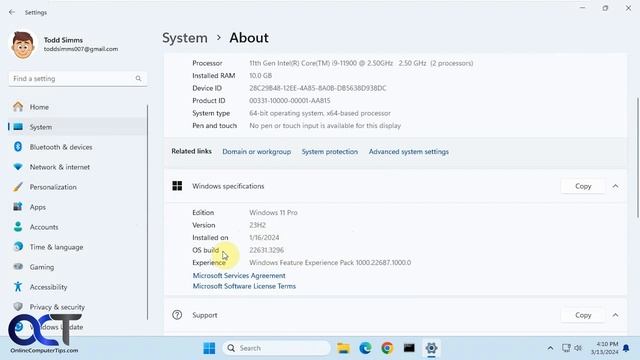Viewport: 640px width, 360px height.
Task: Click the Privacy & security shield icon
Action: [x=18, y=307]
